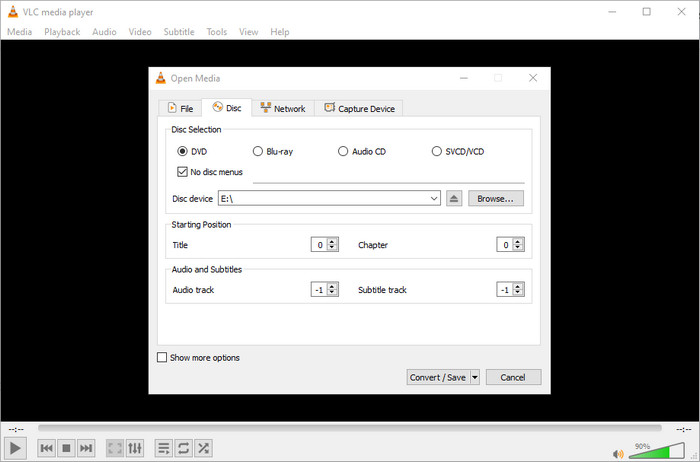Toggle the loop mode icon
Screen dimensions: 700x462
pos(184,448)
